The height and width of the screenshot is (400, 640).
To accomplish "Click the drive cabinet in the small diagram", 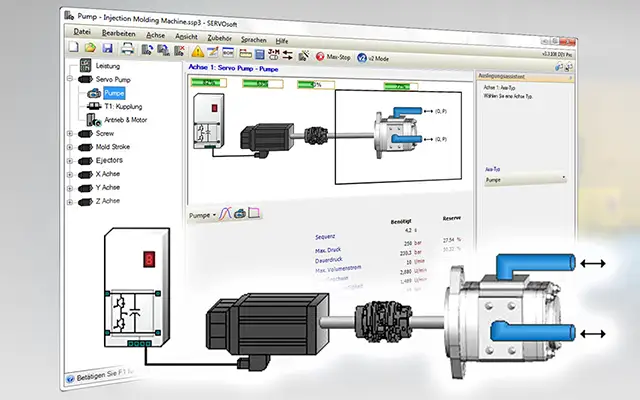I will 208,121.
